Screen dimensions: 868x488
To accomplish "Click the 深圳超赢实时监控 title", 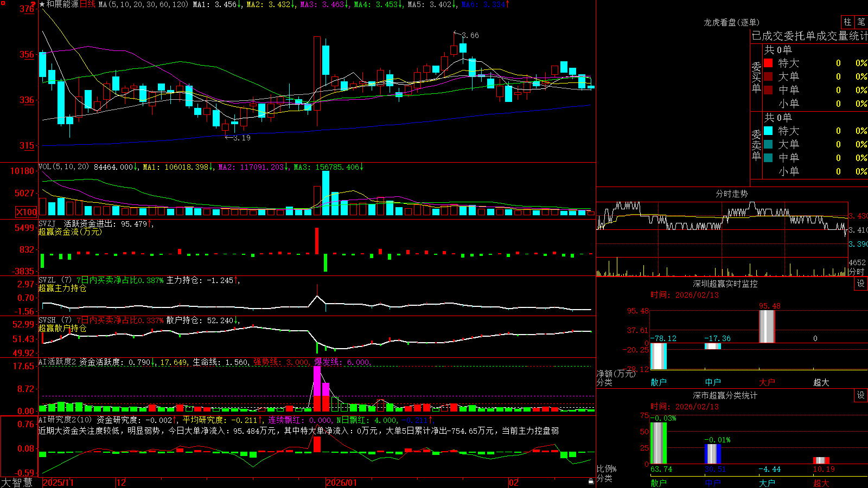I will (725, 284).
